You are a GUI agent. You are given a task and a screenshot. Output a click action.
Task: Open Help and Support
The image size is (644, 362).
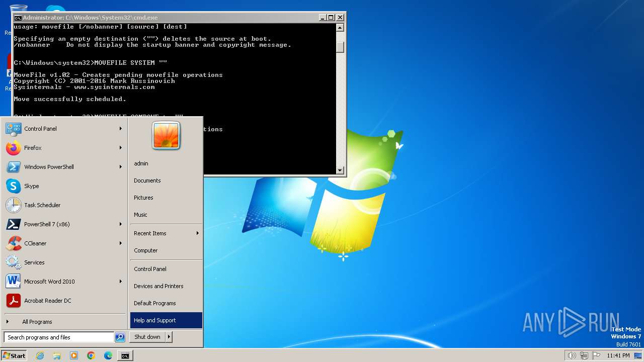pos(166,320)
